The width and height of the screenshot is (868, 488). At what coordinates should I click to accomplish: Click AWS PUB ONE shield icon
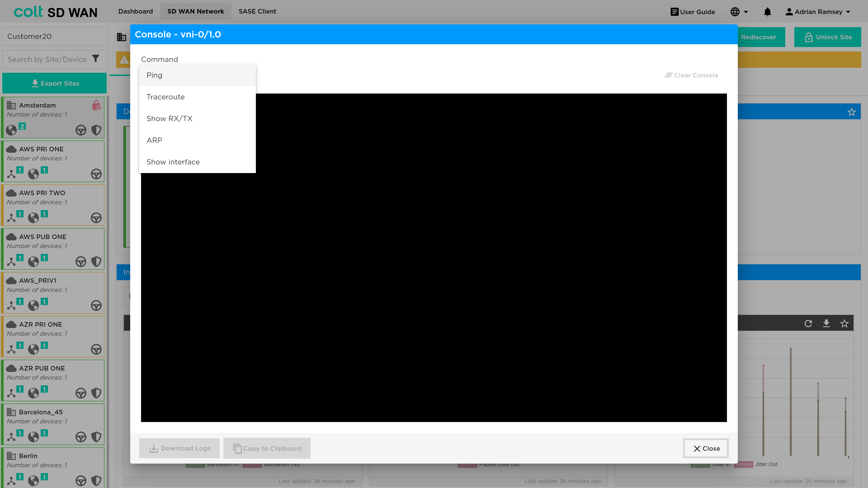(x=96, y=261)
